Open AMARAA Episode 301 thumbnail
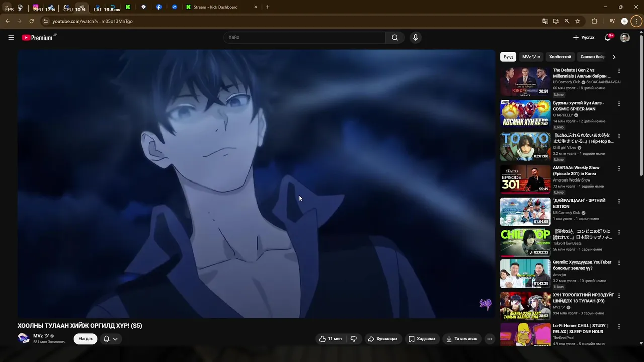Viewport: 644px width, 362px height. [x=525, y=178]
